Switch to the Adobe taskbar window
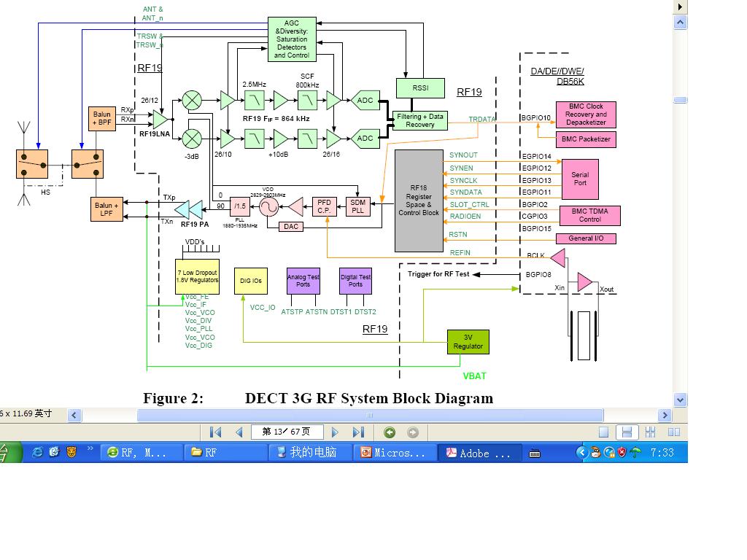 tap(479, 452)
